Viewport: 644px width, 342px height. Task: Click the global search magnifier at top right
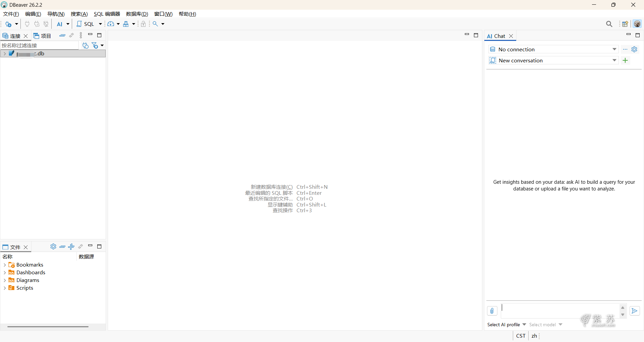[609, 24]
